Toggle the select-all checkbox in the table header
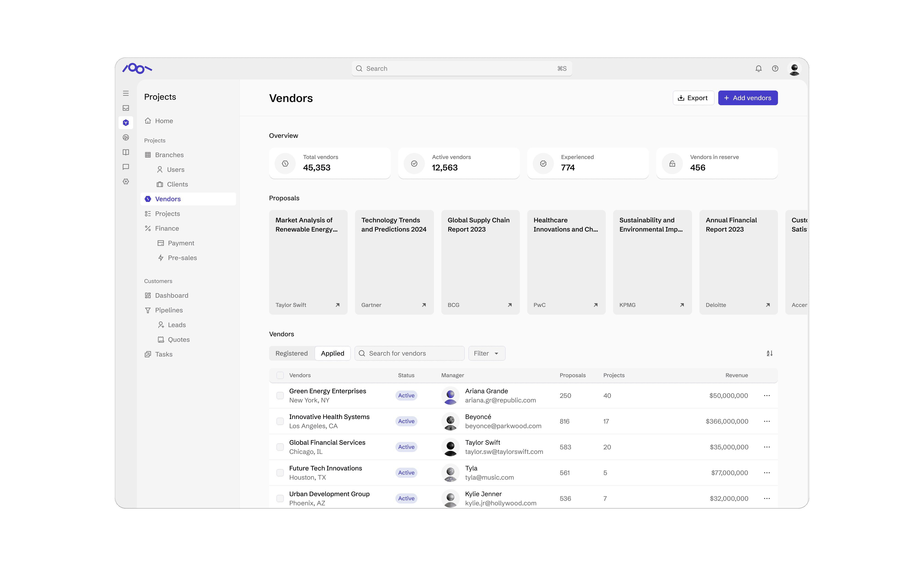This screenshot has width=924, height=566. (x=280, y=375)
